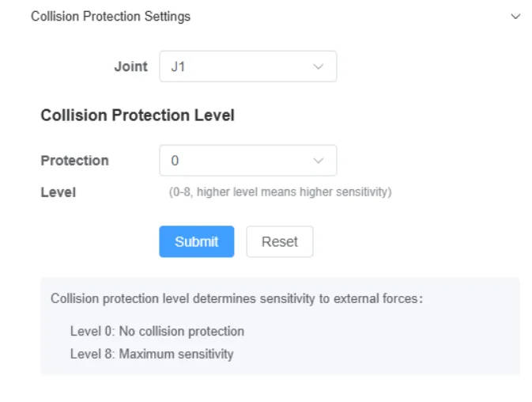Click the Collision Protection Settings header title
Image resolution: width=532 pixels, height=402 pixels.
[x=111, y=17]
